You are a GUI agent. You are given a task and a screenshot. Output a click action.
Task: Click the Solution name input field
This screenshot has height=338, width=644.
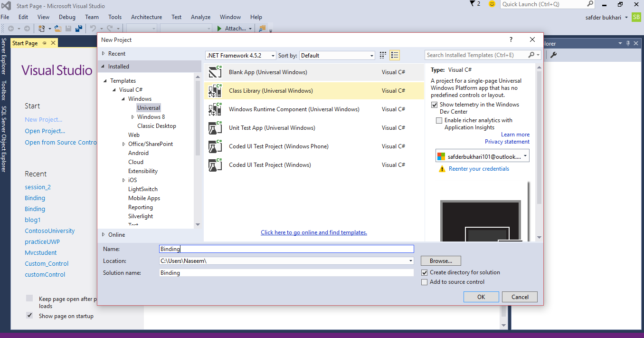[286, 273]
